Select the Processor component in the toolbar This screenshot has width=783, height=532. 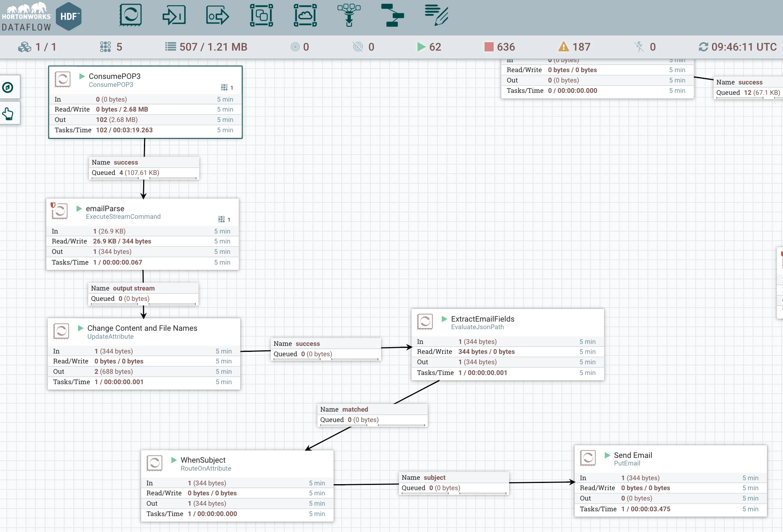pyautogui.click(x=130, y=15)
